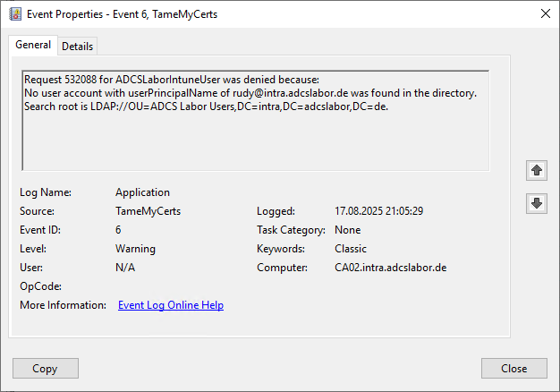Click the userPrincipalName line in the description
The height and width of the screenshot is (392, 560).
coord(250,93)
